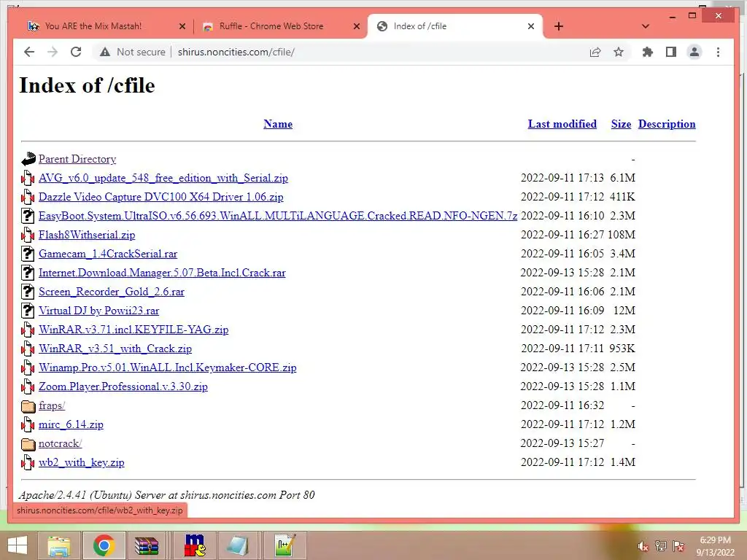Sort listing by Description column
The image size is (747, 560).
[x=667, y=124]
